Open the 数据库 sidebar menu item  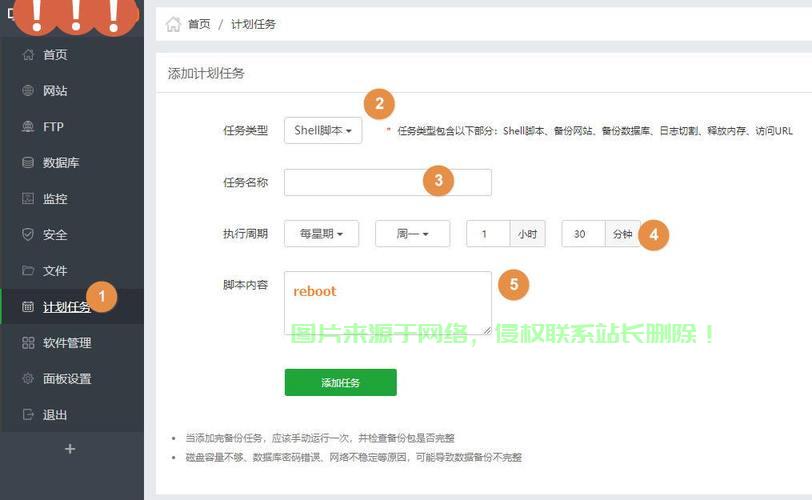point(72,163)
